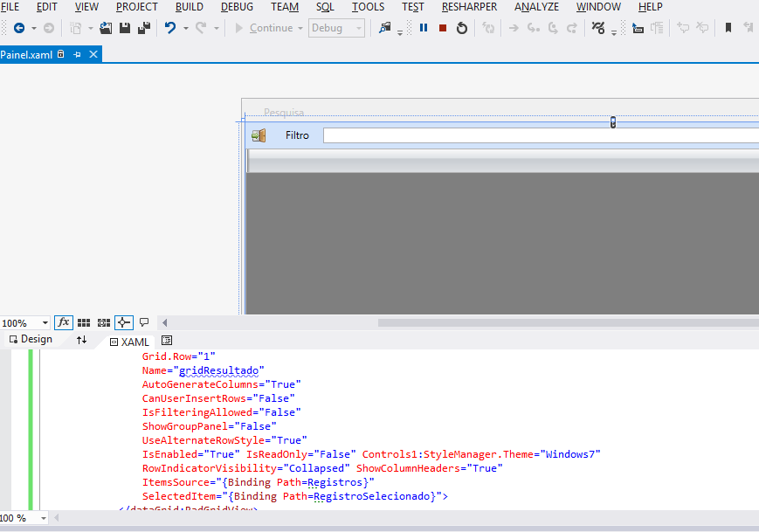The height and width of the screenshot is (532, 759).
Task: Open the ANALYZE menu
Action: coord(536,7)
